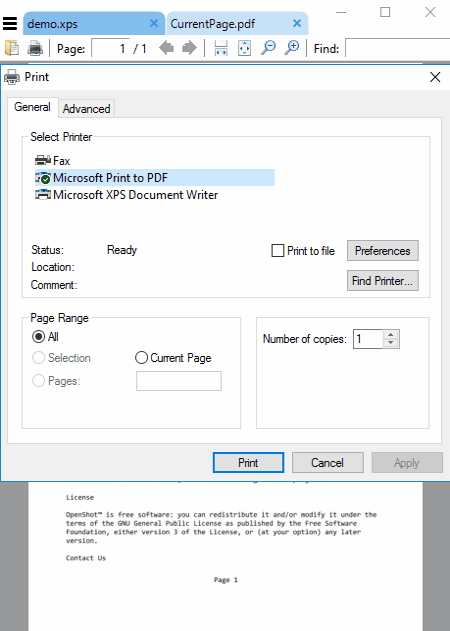Click the Find Printer button
The height and width of the screenshot is (631, 450).
[383, 280]
